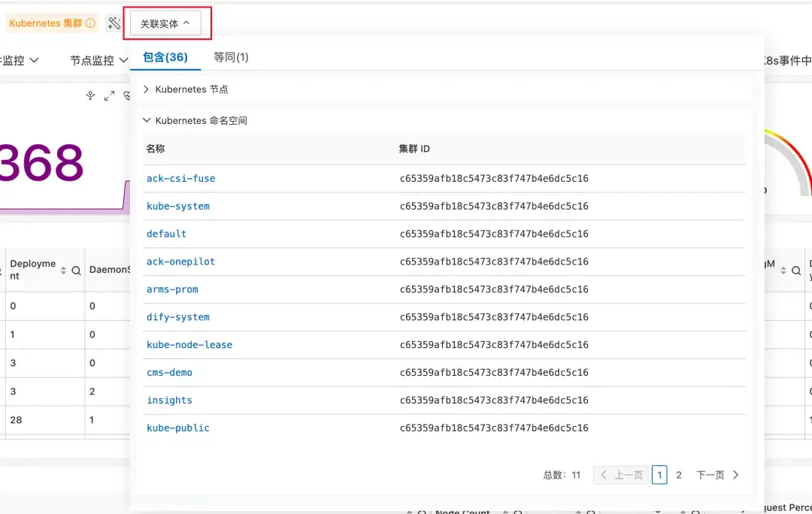812x514 pixels.
Task: Open the 关联实体 dropdown button
Action: 165,23
